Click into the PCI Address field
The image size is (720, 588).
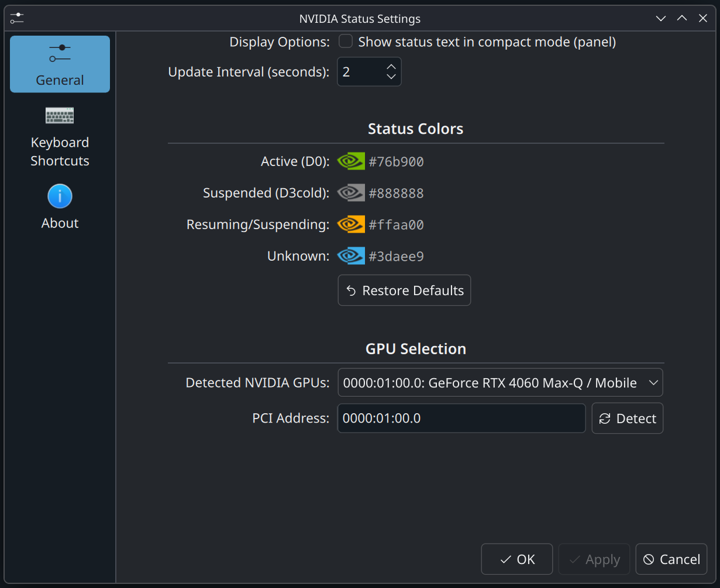pos(461,418)
